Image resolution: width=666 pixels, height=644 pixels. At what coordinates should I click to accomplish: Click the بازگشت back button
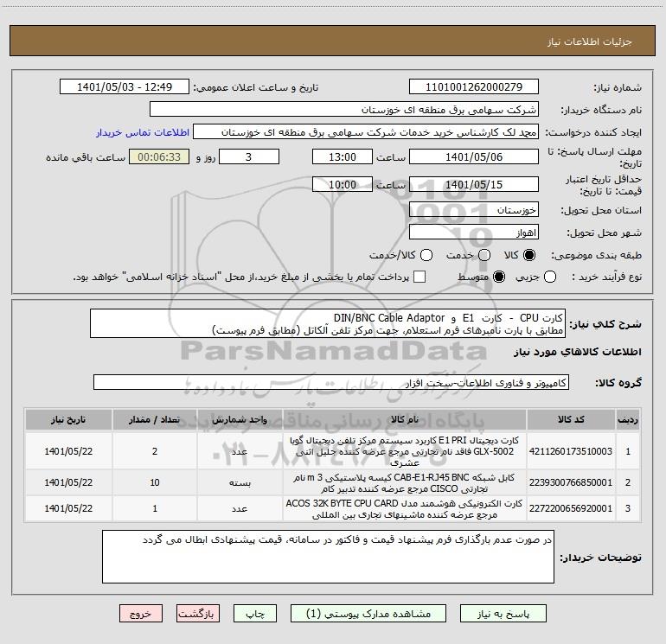click(198, 614)
